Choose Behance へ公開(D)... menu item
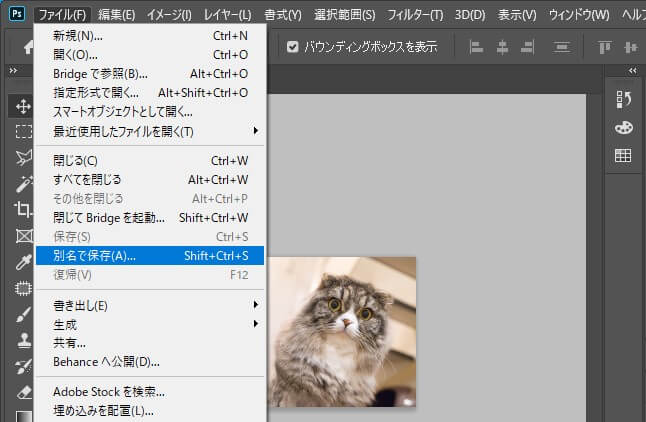The width and height of the screenshot is (646, 422). pyautogui.click(x=150, y=362)
